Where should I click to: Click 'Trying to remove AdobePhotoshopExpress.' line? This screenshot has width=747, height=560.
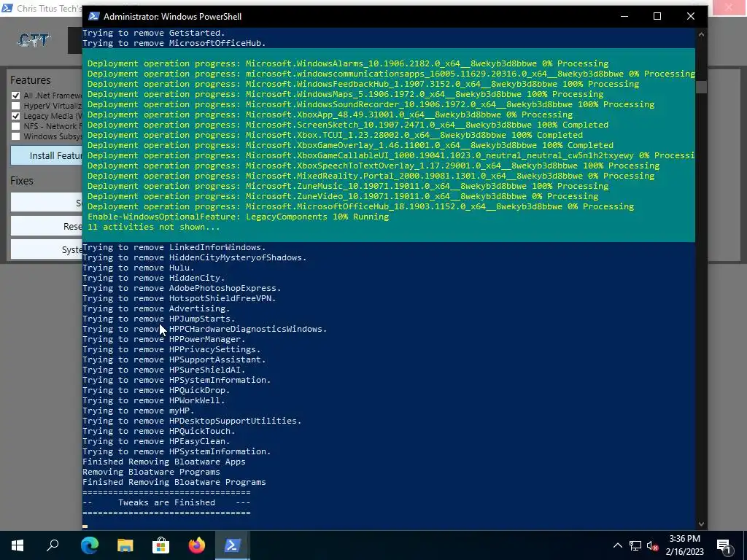point(182,288)
